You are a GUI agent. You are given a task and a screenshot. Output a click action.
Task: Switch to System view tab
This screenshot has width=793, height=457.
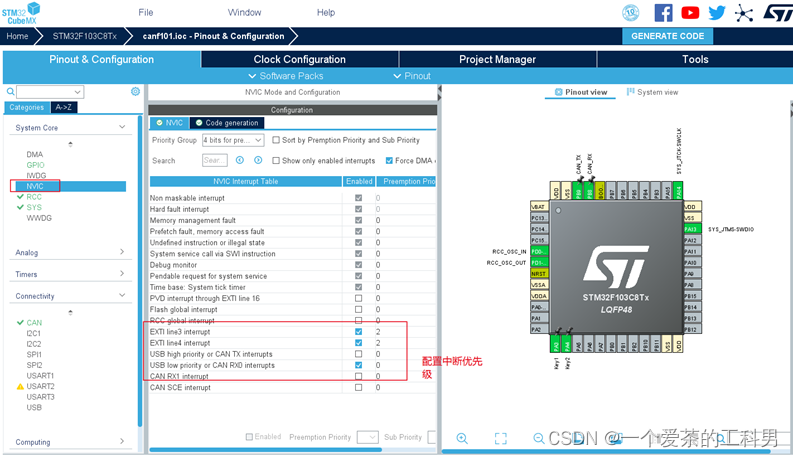tap(652, 92)
